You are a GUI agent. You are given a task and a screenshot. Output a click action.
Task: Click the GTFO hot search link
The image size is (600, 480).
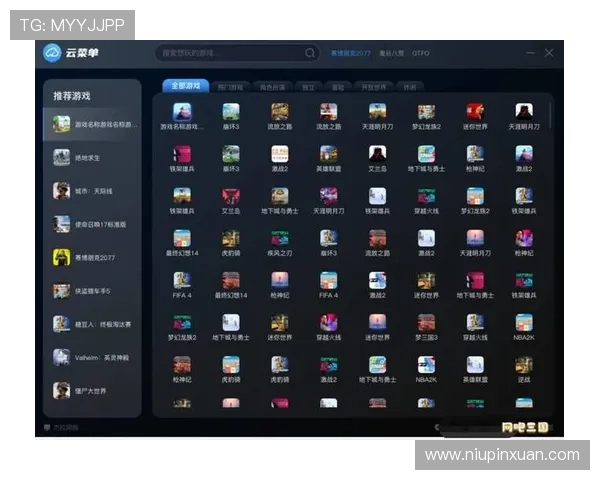[421, 53]
